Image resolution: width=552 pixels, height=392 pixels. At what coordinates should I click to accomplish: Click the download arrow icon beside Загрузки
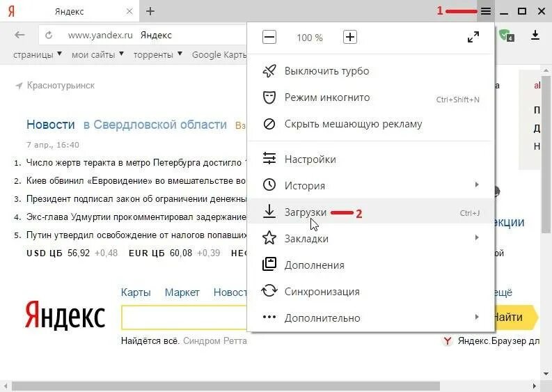pyautogui.click(x=269, y=212)
